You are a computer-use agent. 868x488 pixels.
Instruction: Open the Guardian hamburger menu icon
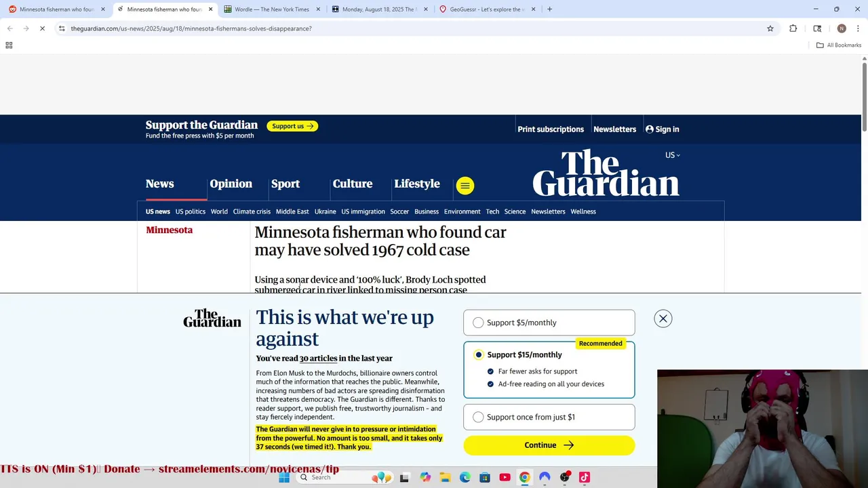[465, 185]
